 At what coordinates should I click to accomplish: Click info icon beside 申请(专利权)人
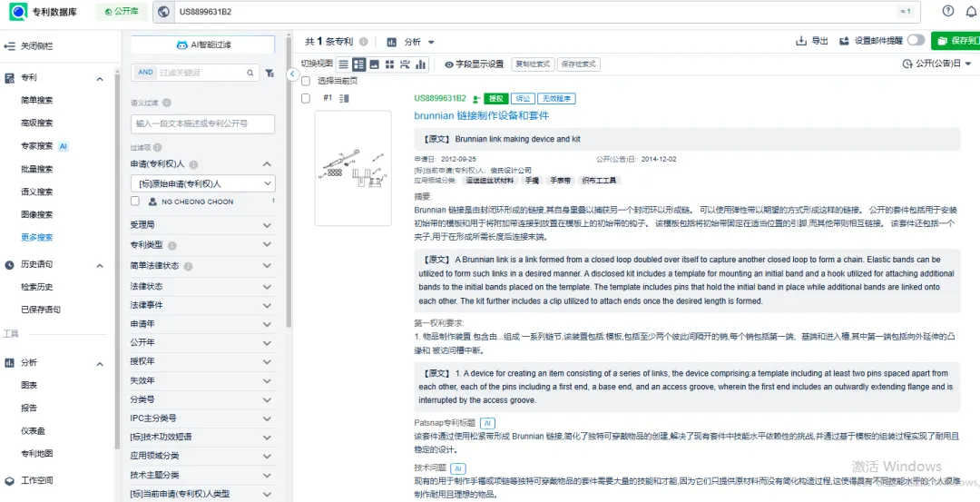click(x=194, y=165)
